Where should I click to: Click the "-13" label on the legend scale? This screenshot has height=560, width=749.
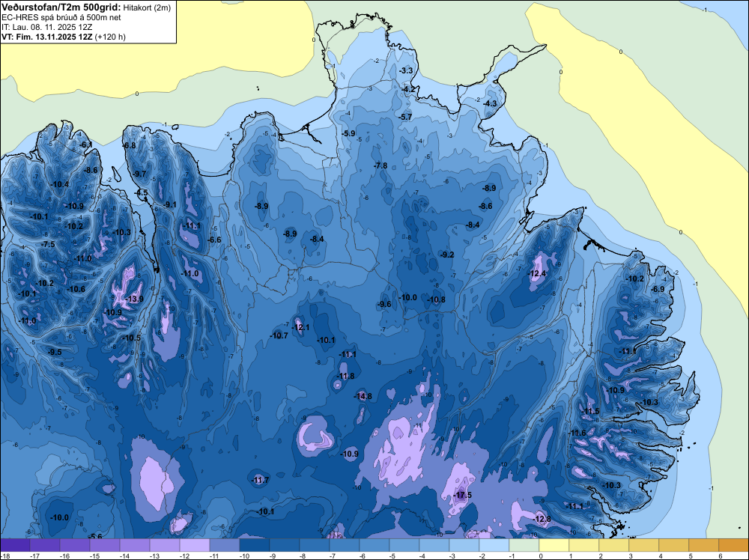point(154,556)
